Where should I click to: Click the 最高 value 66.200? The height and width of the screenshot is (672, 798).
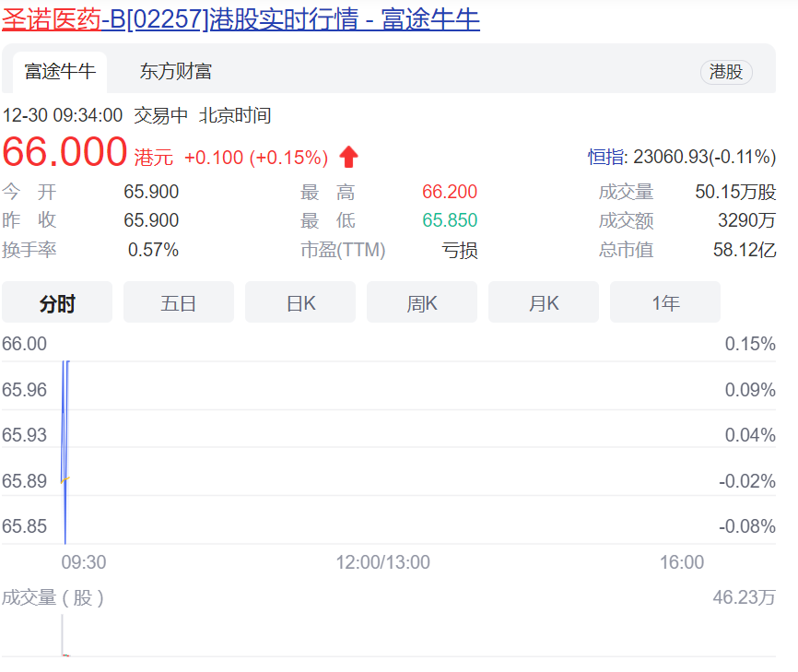click(x=450, y=192)
